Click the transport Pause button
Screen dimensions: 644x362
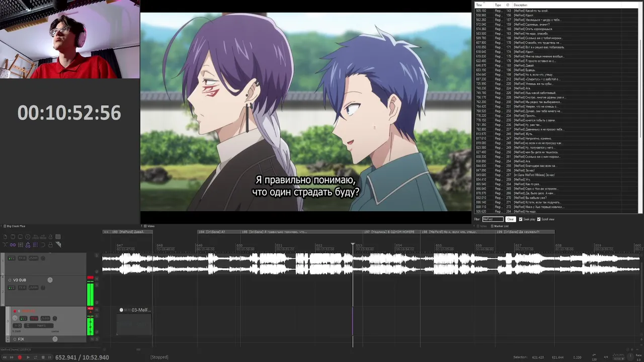coord(50,357)
